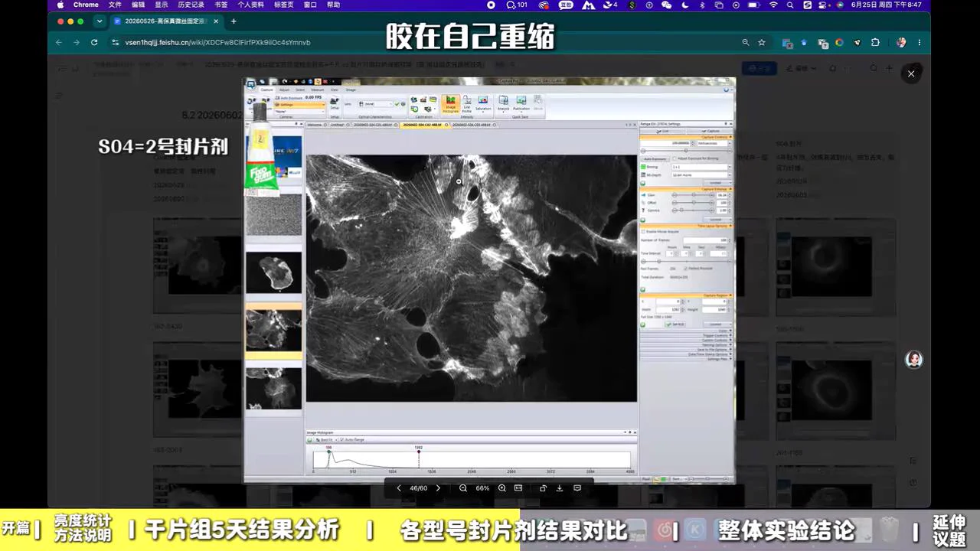Viewport: 980px width, 551px height.
Task: Click the Set ROI button
Action: tap(675, 324)
